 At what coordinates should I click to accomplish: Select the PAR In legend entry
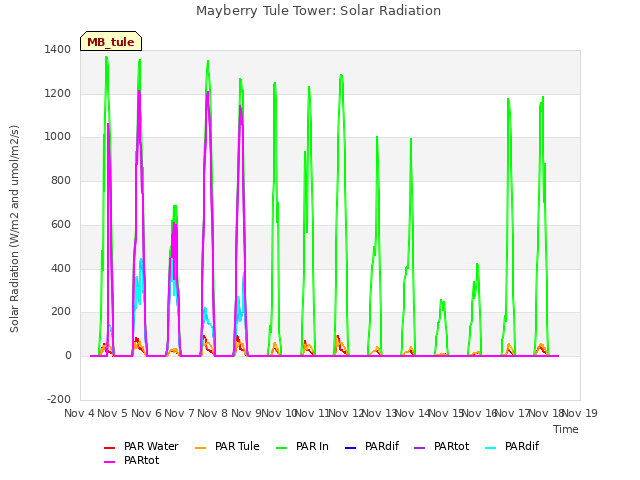coord(302,447)
